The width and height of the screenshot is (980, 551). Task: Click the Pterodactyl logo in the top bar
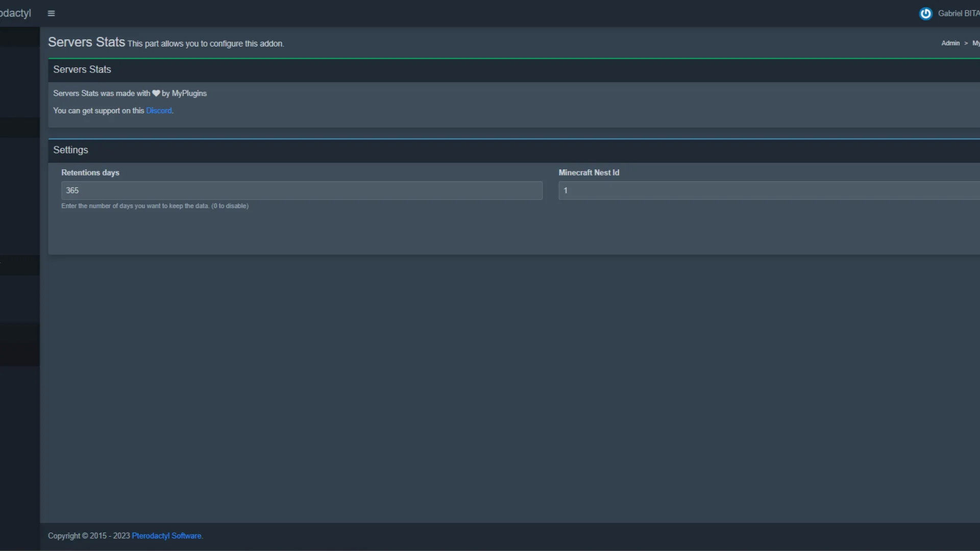[15, 13]
